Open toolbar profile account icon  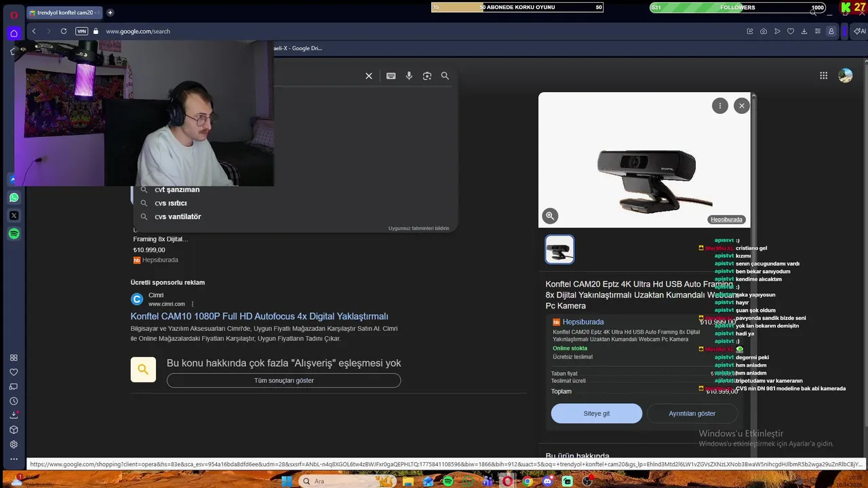(831, 31)
